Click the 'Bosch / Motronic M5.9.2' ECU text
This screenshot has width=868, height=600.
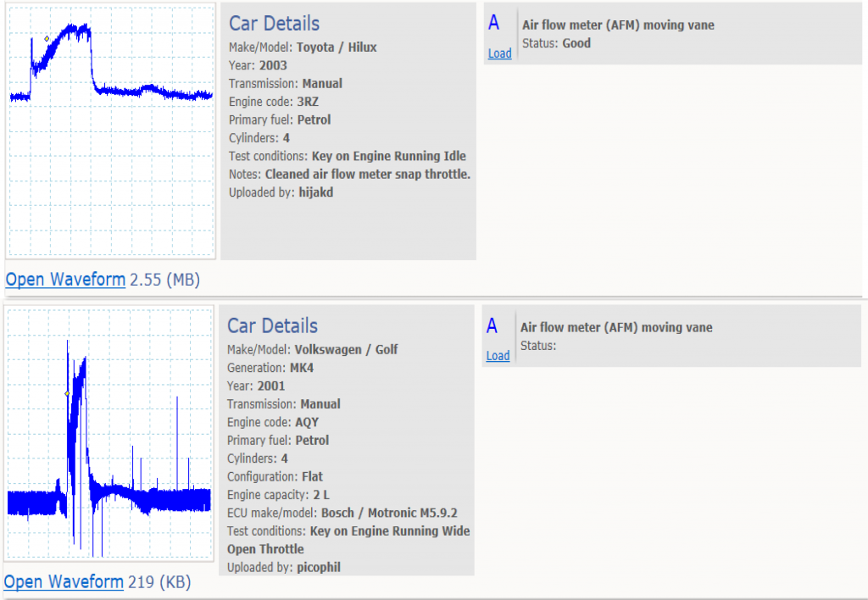tap(389, 513)
